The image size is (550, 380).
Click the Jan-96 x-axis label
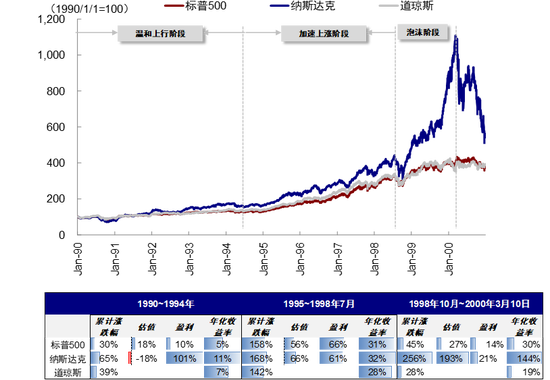tap(300, 259)
